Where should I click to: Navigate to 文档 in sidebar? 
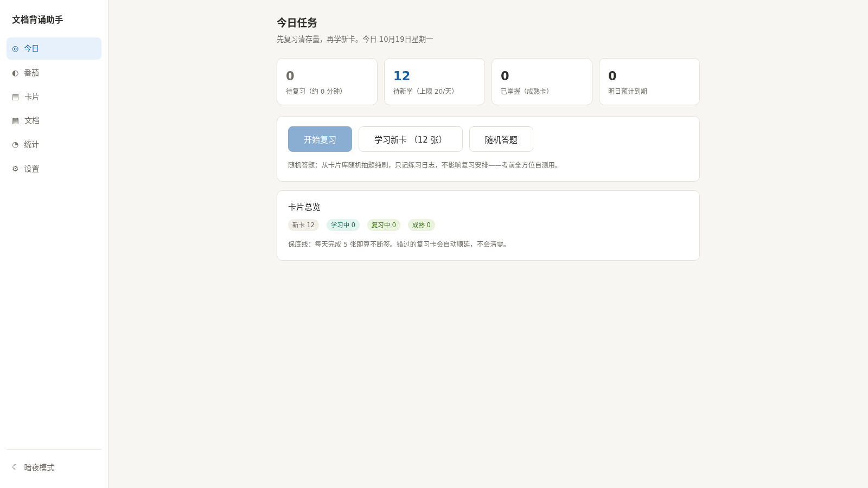54,120
